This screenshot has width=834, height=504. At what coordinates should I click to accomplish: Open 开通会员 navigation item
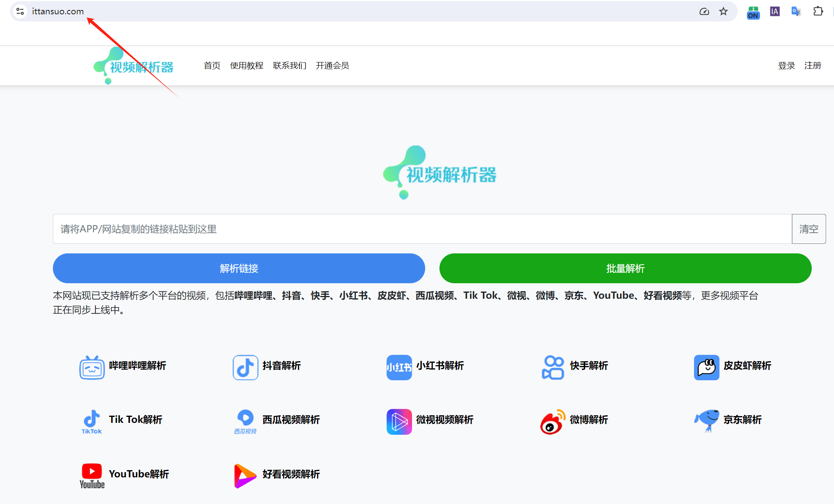tap(332, 66)
